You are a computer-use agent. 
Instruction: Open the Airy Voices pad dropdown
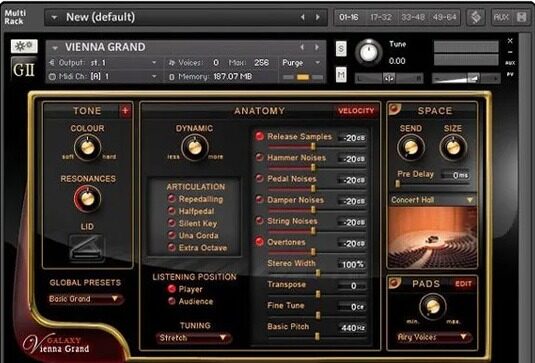click(433, 337)
